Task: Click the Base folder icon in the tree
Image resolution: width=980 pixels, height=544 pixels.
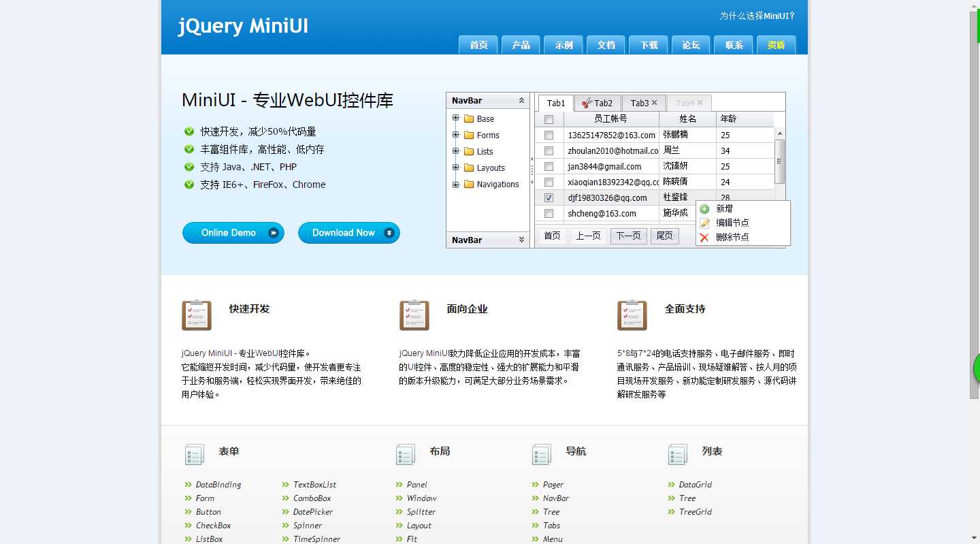Action: [x=469, y=118]
